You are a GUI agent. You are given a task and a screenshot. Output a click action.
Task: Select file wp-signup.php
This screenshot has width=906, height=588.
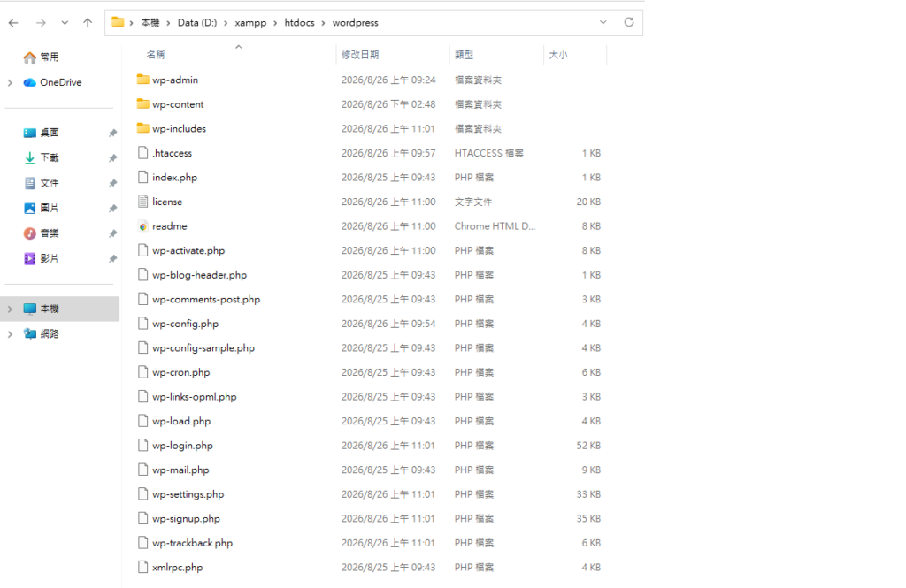pyautogui.click(x=186, y=519)
